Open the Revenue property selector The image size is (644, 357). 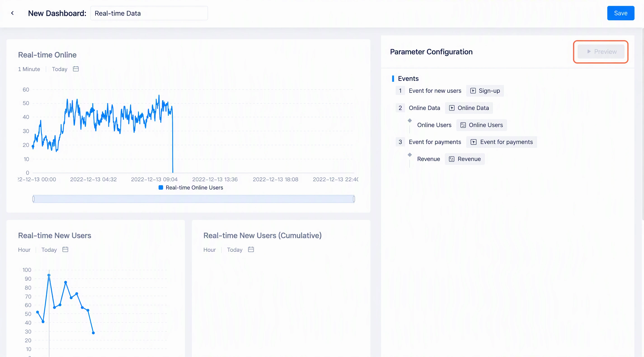(x=465, y=159)
